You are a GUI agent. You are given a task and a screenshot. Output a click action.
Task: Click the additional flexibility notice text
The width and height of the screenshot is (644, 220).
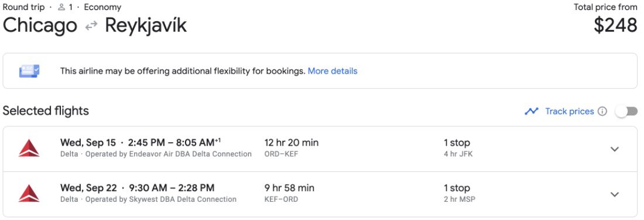(183, 71)
